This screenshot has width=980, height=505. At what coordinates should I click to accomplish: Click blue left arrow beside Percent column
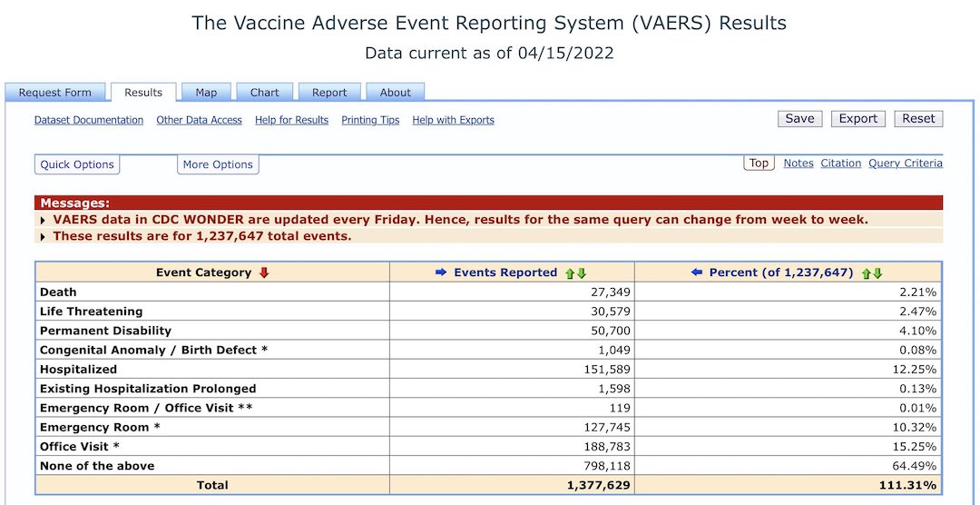(x=698, y=272)
